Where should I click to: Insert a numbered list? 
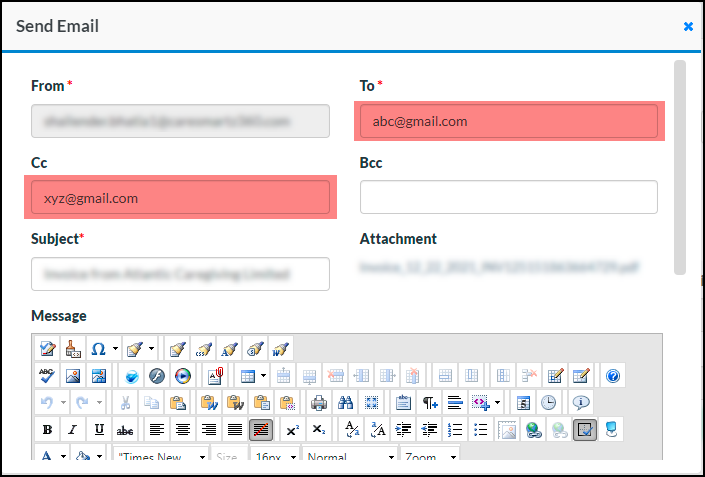click(455, 430)
